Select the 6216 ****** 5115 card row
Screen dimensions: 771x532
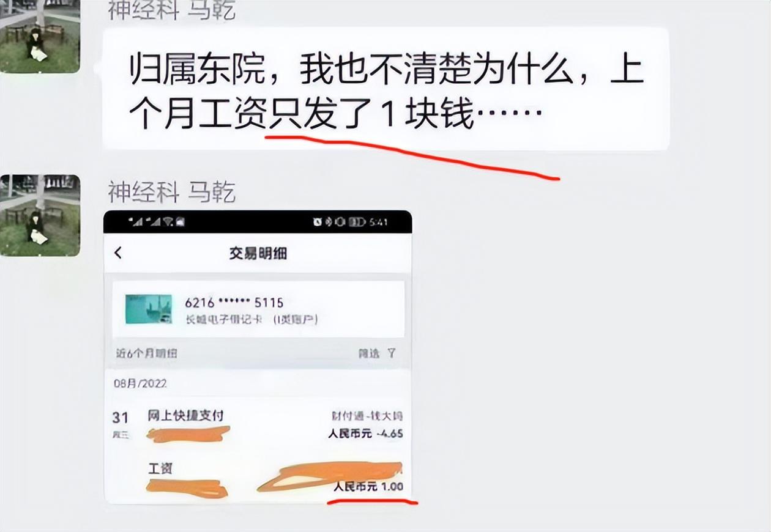[x=258, y=309]
